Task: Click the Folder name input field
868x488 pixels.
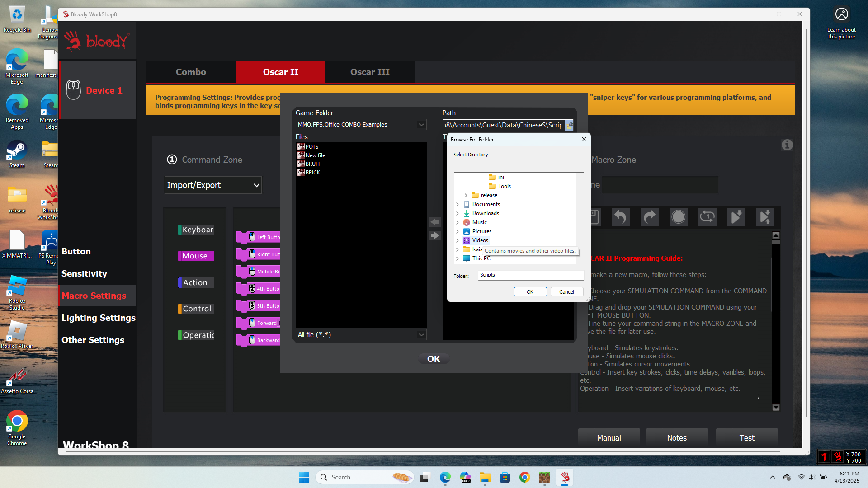Action: (530, 275)
